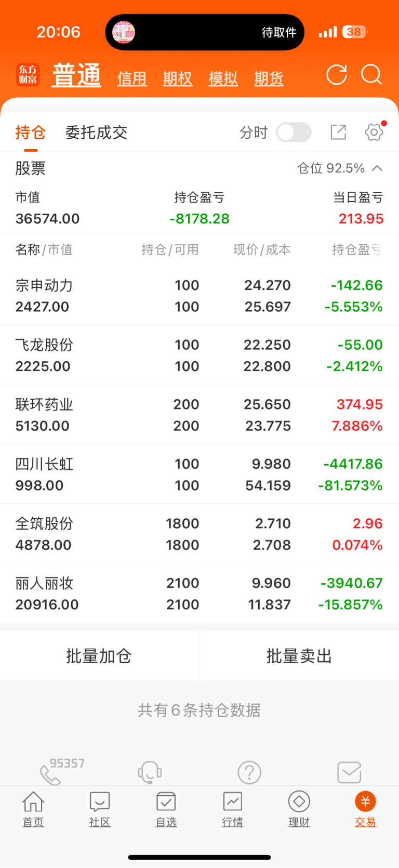Open customer service headset icon

[150, 772]
